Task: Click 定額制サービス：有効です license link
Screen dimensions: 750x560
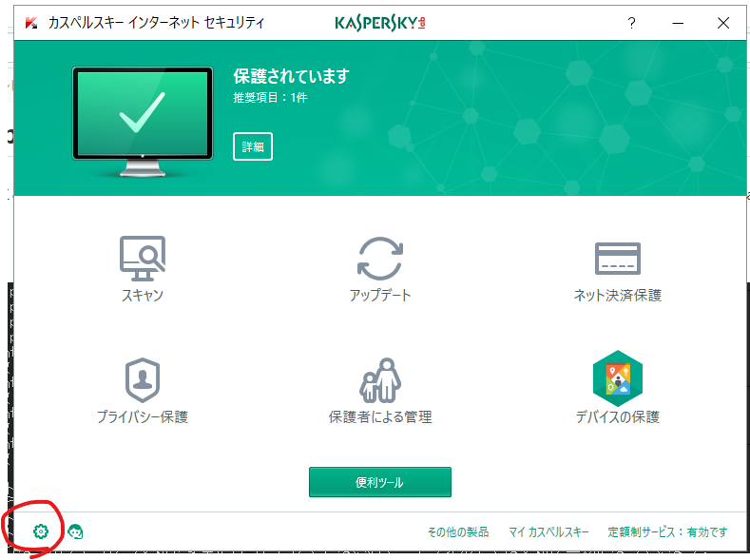Action: pos(667,531)
